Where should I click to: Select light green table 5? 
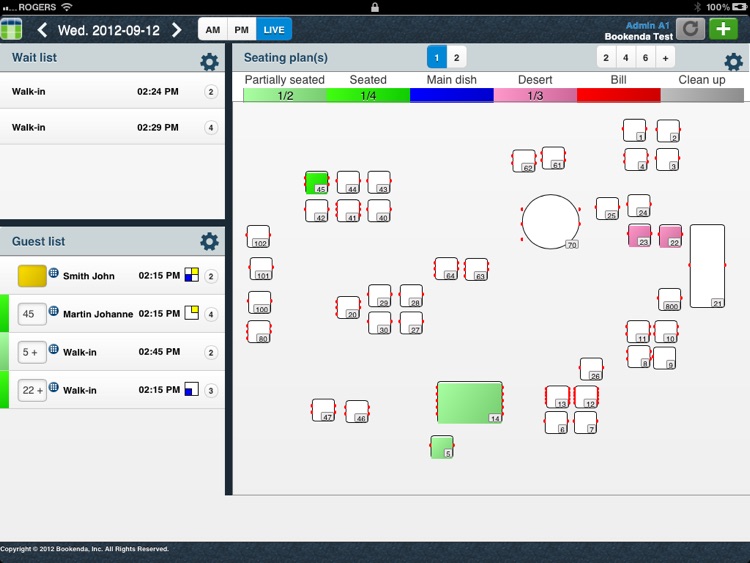click(442, 447)
